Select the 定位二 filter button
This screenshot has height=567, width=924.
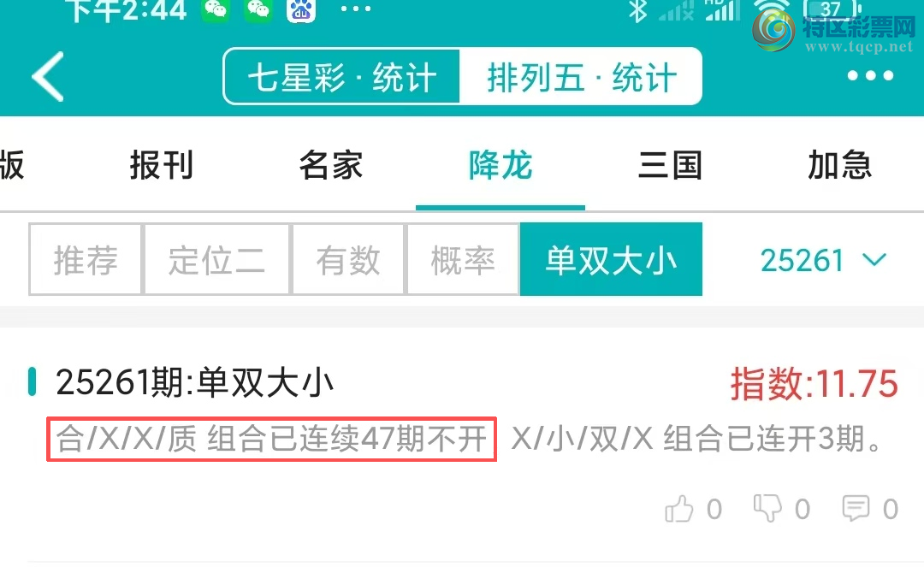[216, 259]
